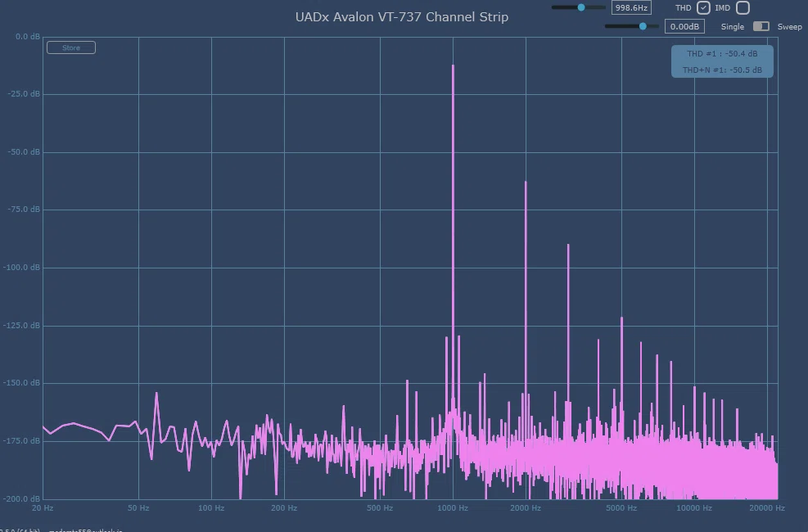Click the 10000 Hz axis label
Screen dimensions: 808x532
point(694,507)
